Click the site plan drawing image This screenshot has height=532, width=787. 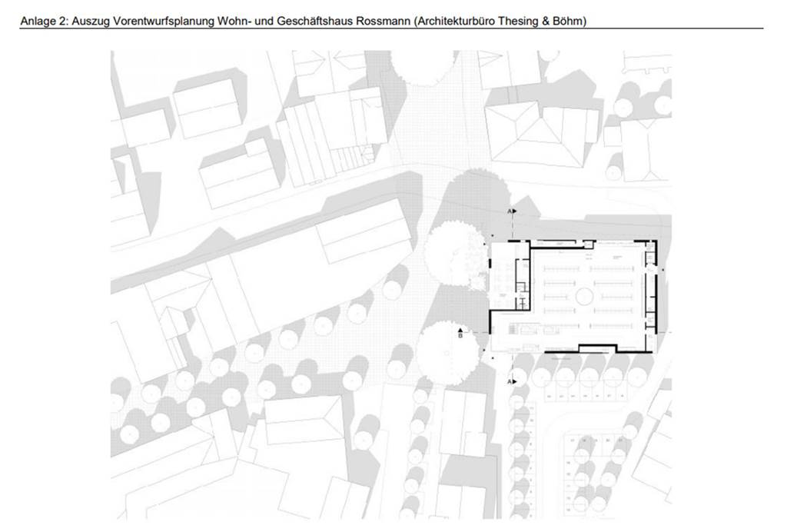(x=391, y=284)
